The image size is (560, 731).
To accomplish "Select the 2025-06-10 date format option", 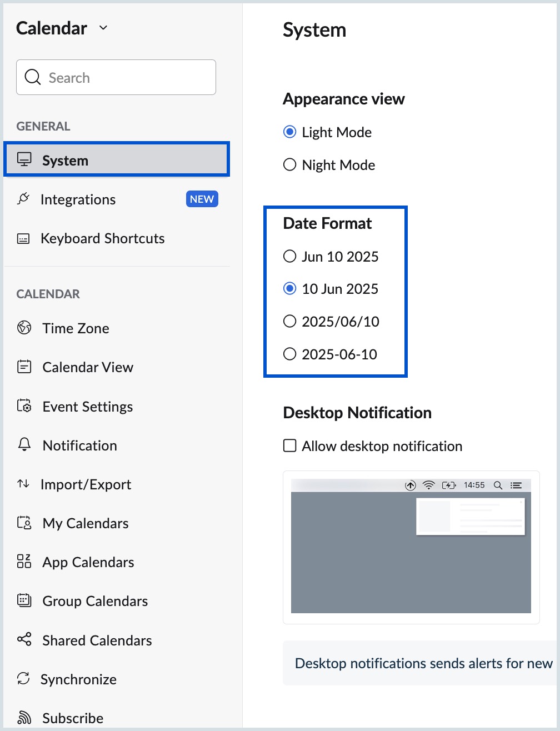I will (289, 354).
